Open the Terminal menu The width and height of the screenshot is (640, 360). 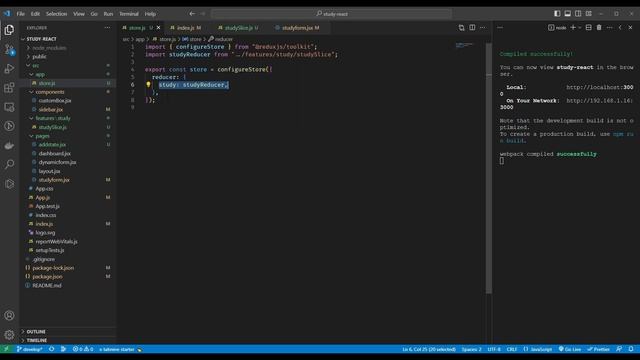(x=129, y=14)
